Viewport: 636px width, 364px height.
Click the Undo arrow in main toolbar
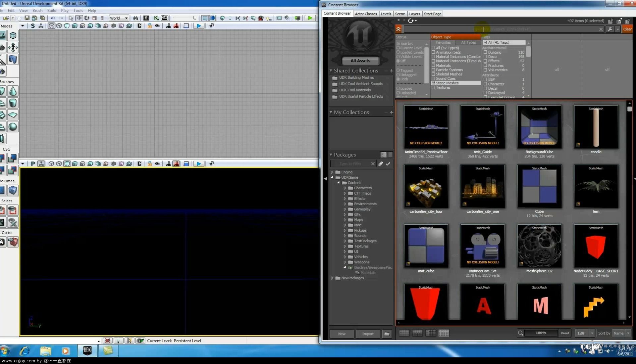coord(53,18)
